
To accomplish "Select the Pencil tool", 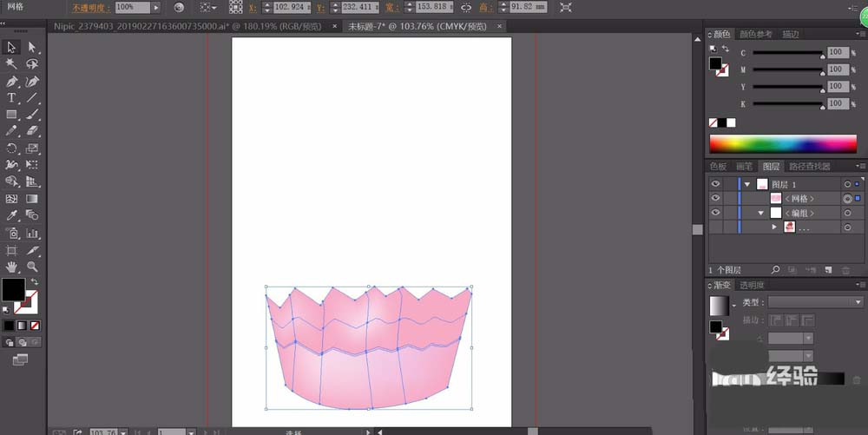I will [11, 131].
